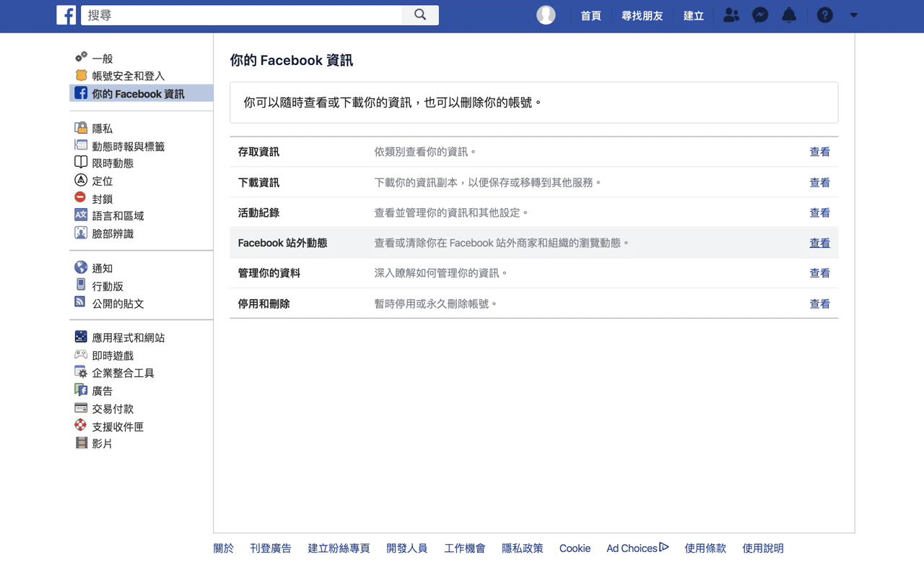
Task: Click the 帳號安全和登入 shield icon
Action: click(81, 75)
